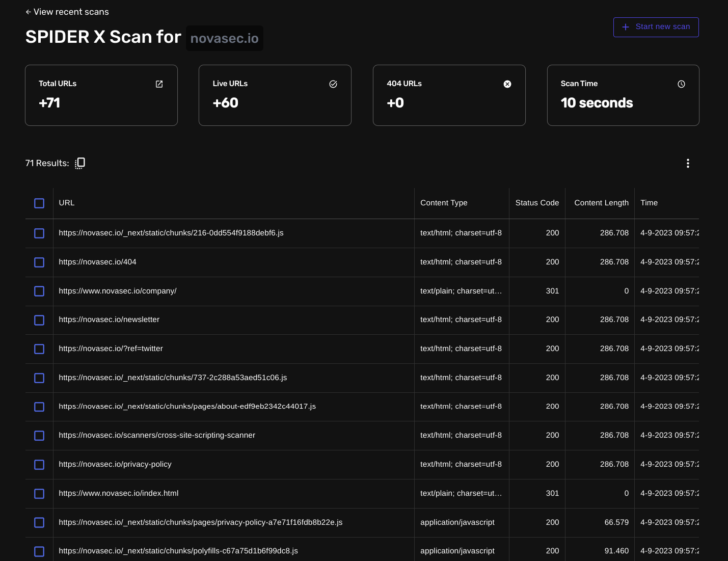The width and height of the screenshot is (728, 561).
Task: Open external link icon on Total URLs card
Action: (159, 84)
